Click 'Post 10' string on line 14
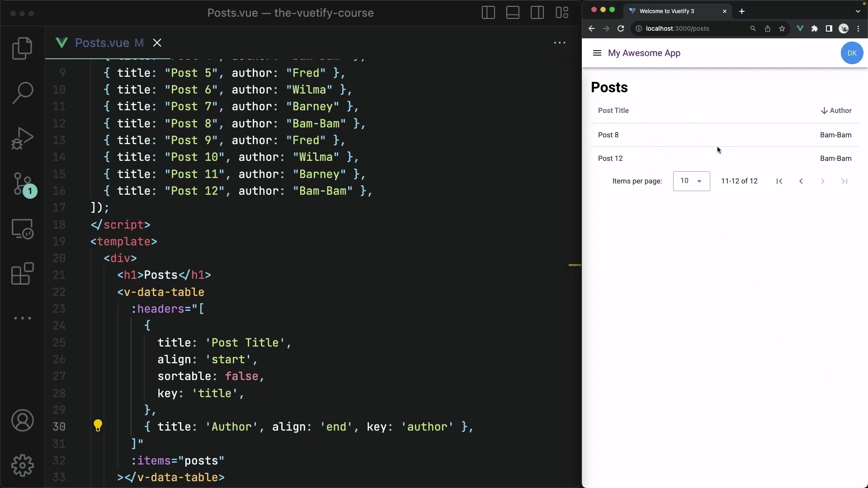Screen dimensions: 868x488 pyautogui.click(x=194, y=157)
